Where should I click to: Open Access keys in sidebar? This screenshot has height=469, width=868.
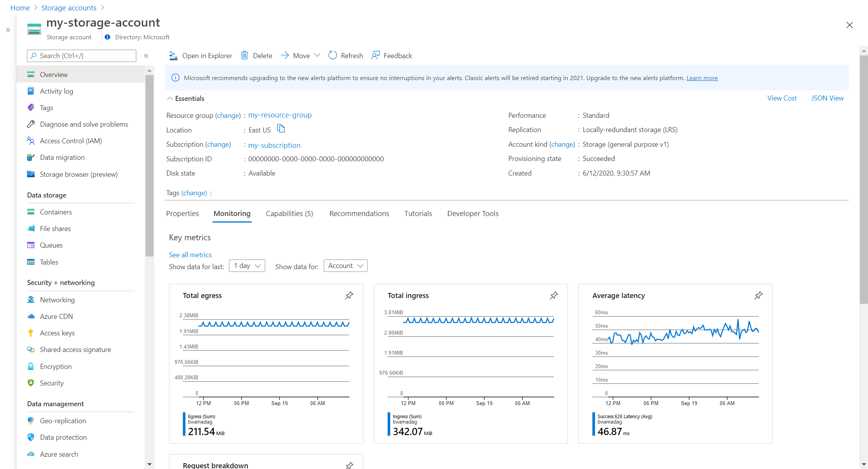pyautogui.click(x=57, y=333)
